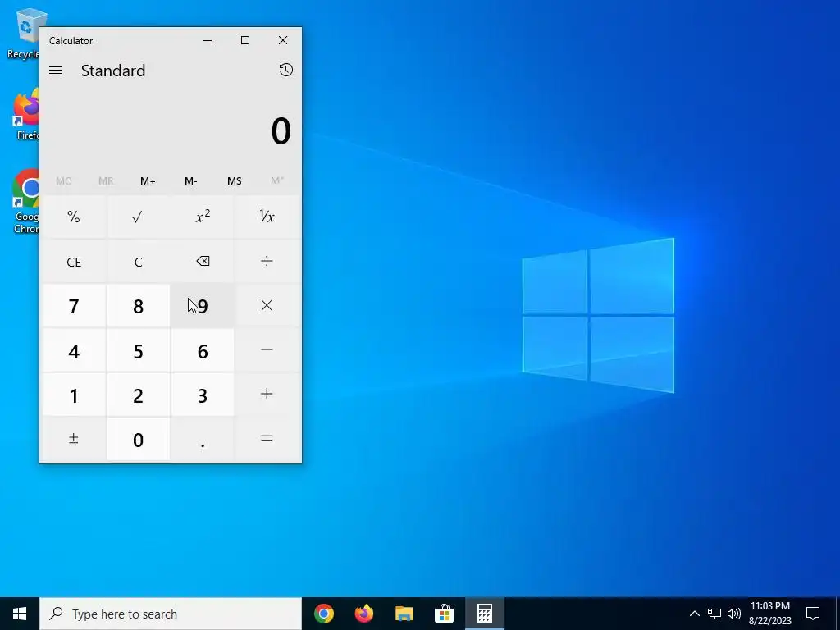Open Microsoft Store from the taskbar
The image size is (840, 630).
[444, 614]
